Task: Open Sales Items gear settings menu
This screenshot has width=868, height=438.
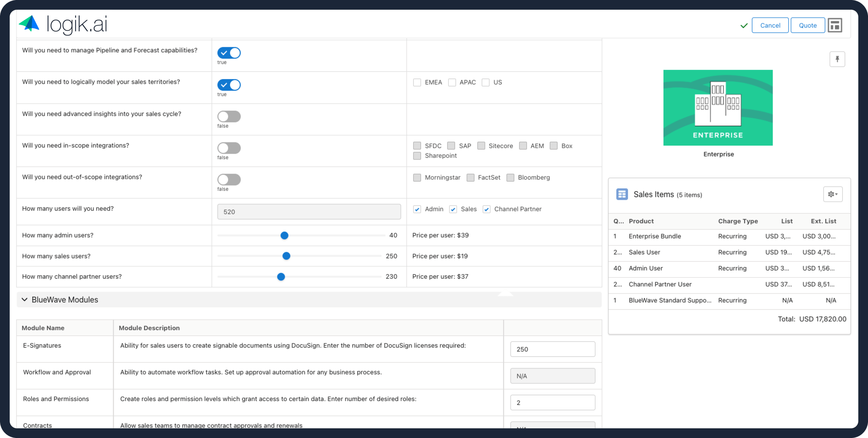Action: [833, 194]
